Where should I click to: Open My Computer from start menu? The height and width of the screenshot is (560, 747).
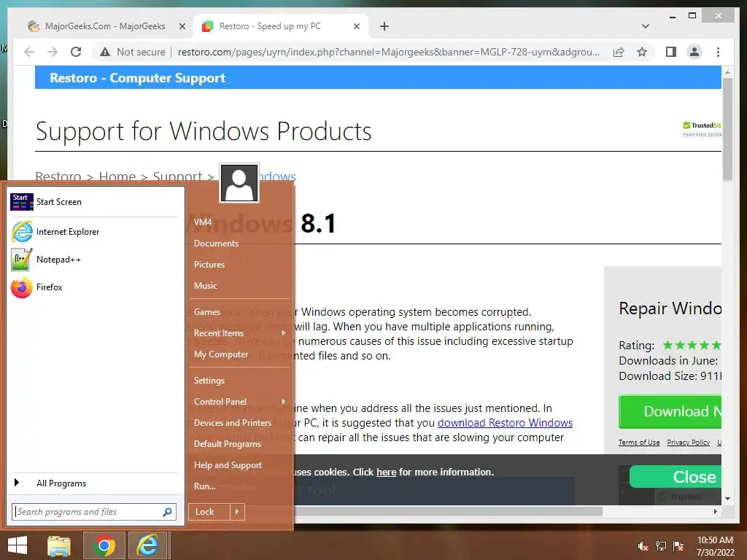(x=221, y=354)
